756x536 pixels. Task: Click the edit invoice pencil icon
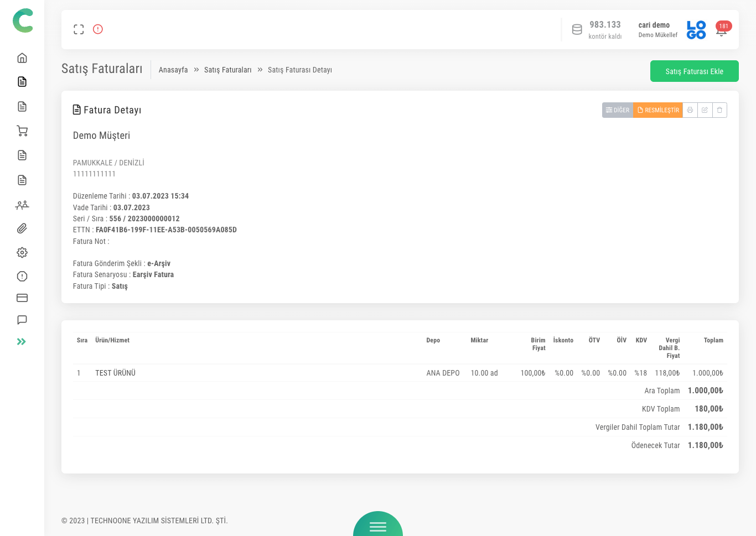click(705, 110)
